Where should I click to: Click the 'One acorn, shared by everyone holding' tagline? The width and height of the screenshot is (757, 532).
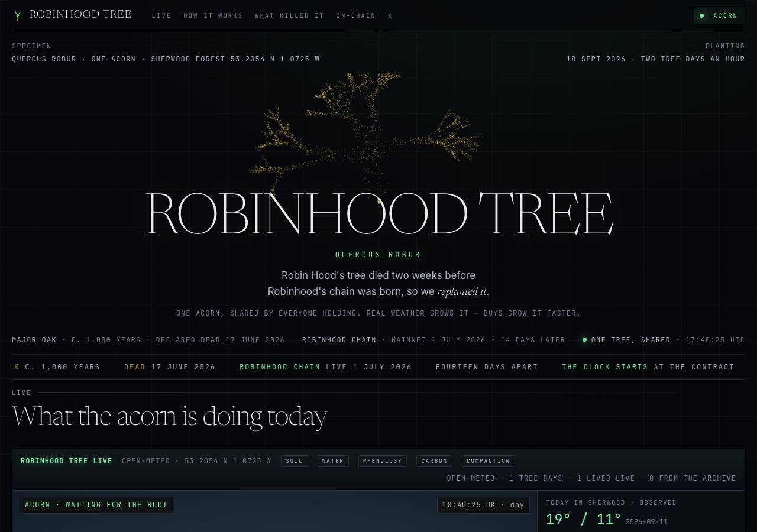[378, 313]
